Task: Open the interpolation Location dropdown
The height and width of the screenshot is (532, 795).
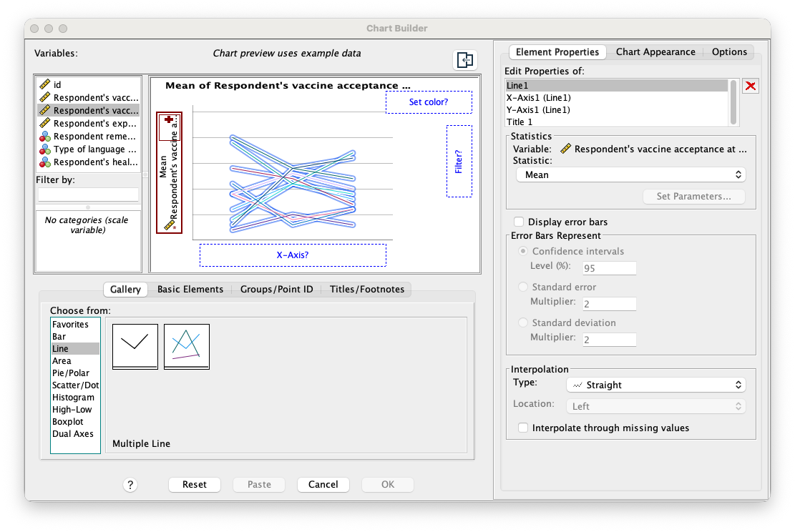Action: tap(655, 406)
